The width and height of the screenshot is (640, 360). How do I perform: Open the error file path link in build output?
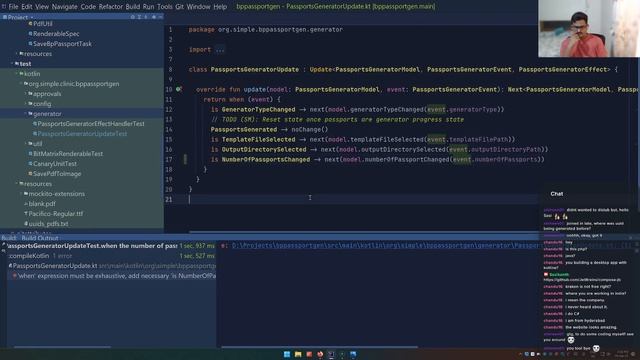point(385,246)
